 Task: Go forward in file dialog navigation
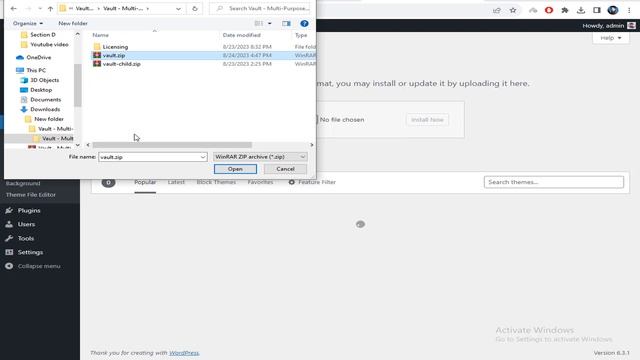28,9
